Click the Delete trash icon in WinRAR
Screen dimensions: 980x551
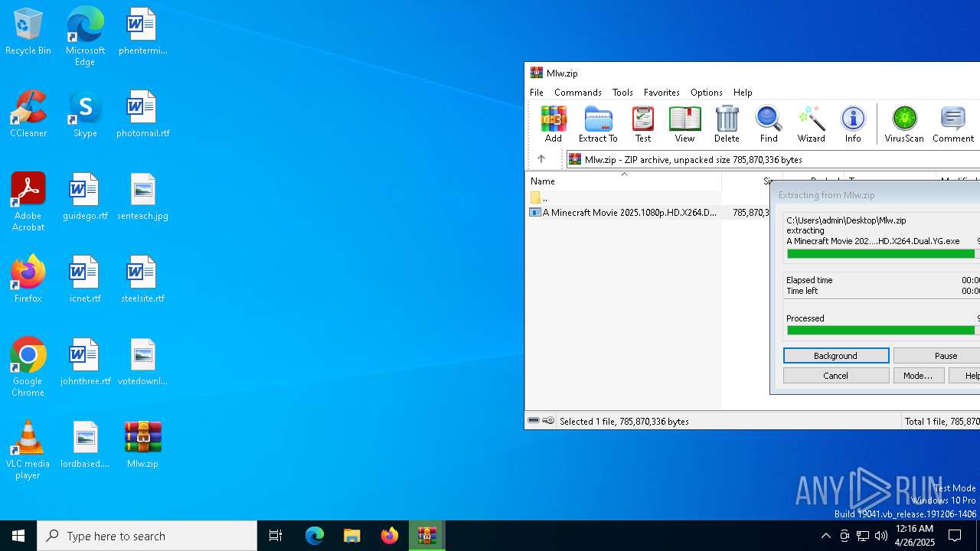click(727, 124)
